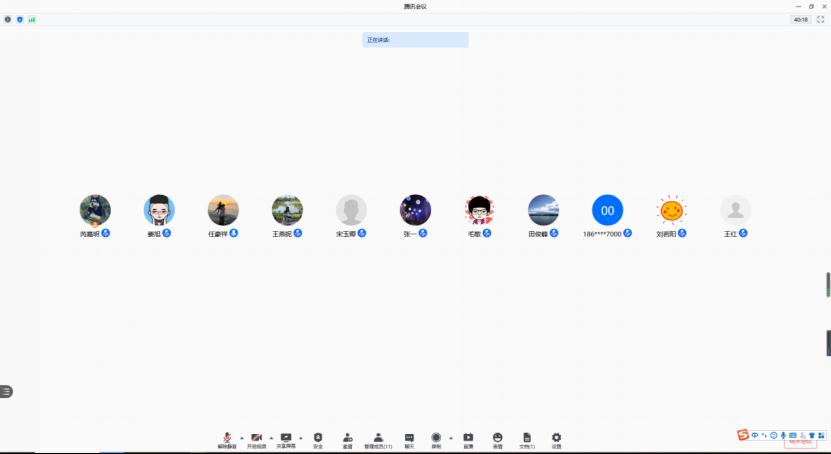
Task: Click the meeting info icon at top-left
Action: [8, 19]
